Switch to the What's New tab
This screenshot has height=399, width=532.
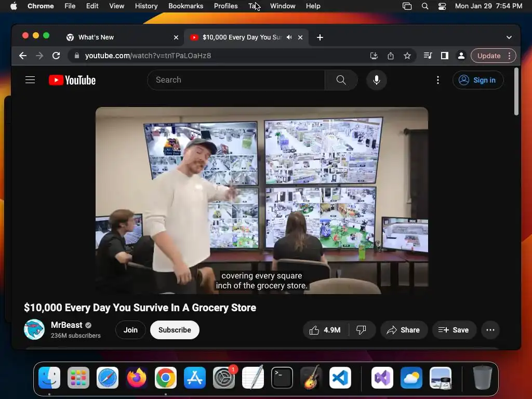(123, 37)
